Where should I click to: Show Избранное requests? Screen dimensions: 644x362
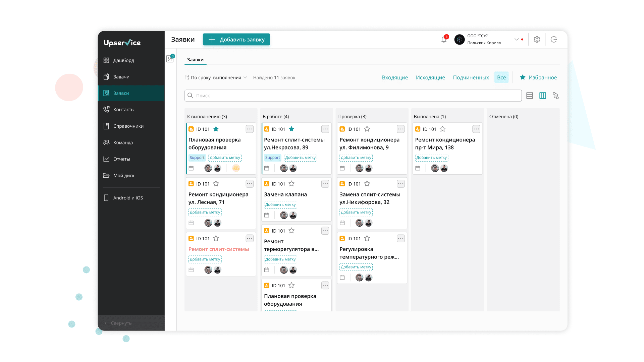click(538, 77)
